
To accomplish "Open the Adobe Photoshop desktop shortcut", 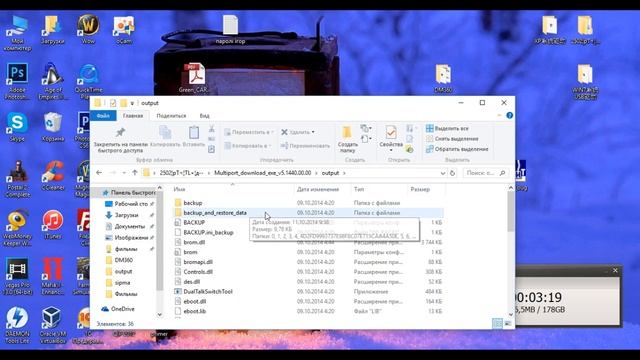I will click(x=17, y=81).
